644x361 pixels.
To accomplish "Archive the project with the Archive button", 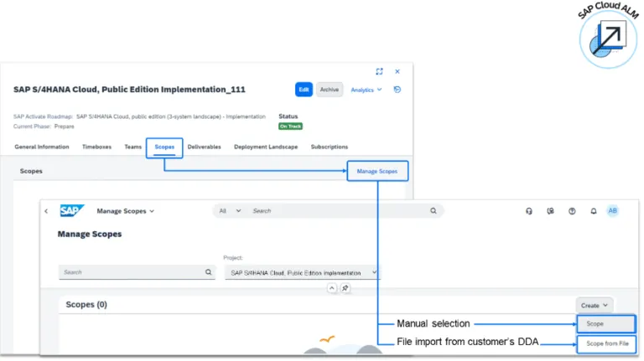I will coord(330,90).
